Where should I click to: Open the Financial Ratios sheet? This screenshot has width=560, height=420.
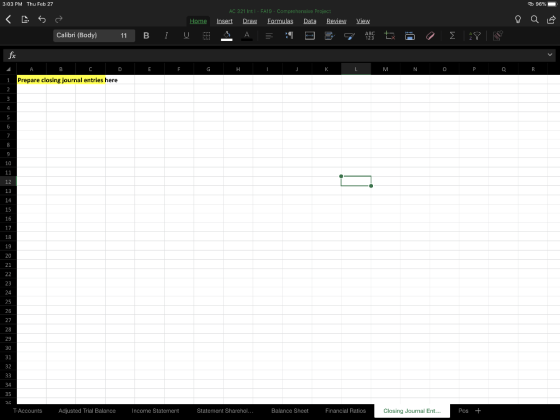(345, 411)
